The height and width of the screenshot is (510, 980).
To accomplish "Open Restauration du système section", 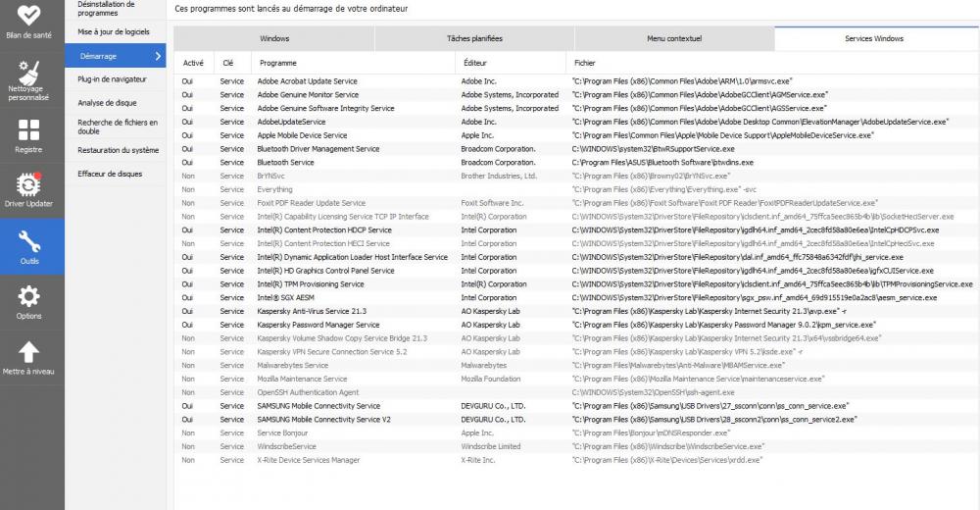I will pos(116,150).
